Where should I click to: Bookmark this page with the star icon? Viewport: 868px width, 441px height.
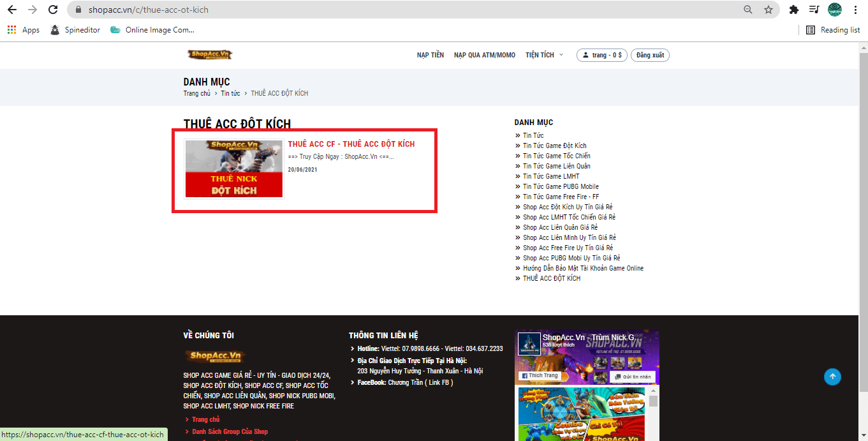(x=769, y=10)
